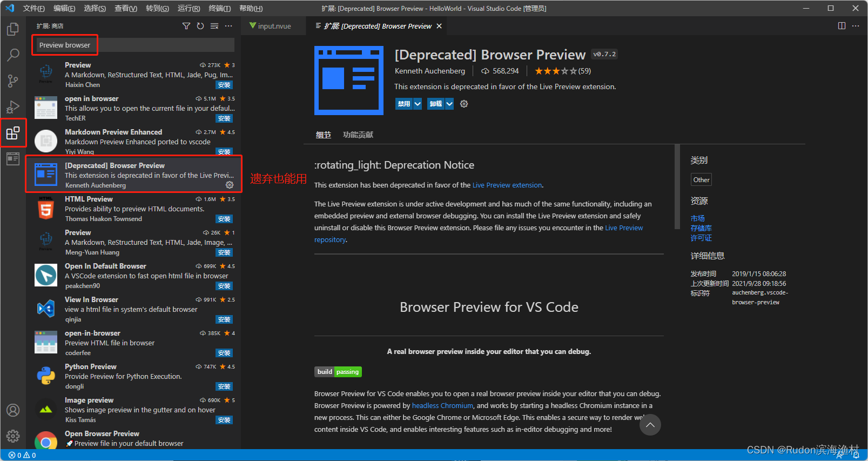Open the headless Chromium link

tap(442, 405)
